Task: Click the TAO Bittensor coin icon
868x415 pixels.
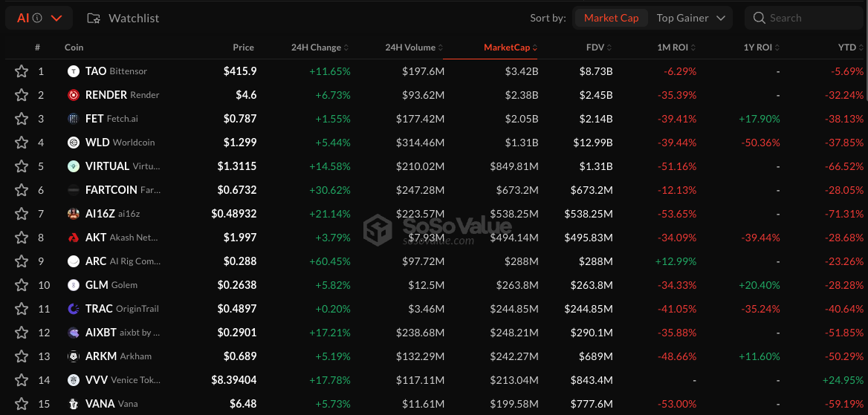Action: [74, 71]
